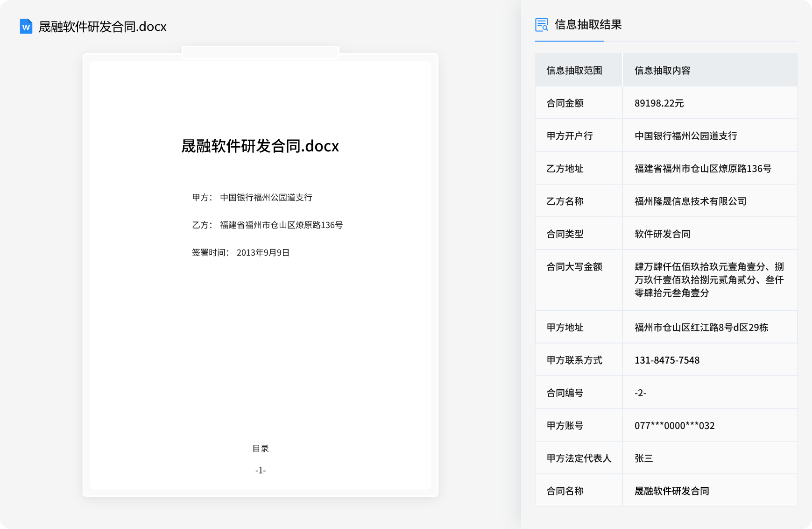Click the account value 077***0000***032
This screenshot has width=812, height=529.
tap(674, 426)
